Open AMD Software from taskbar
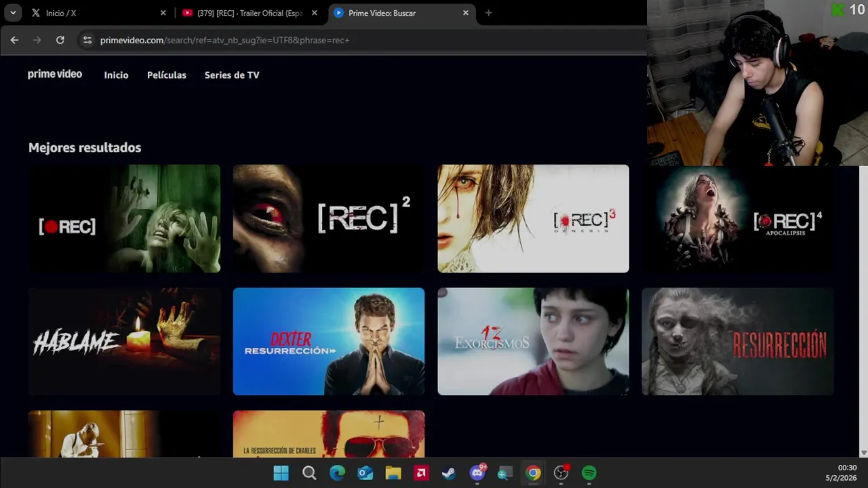 (x=421, y=473)
